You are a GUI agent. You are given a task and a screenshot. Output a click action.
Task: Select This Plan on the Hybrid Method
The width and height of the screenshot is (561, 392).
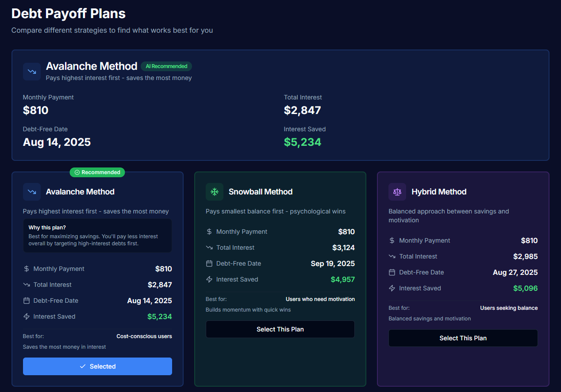(x=463, y=338)
